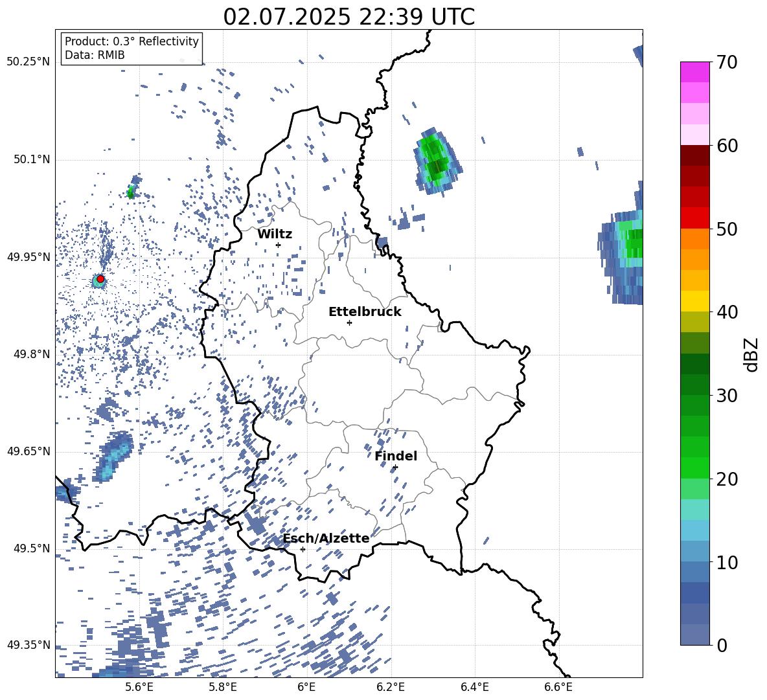Click the turquoise swatch below 20 dBZ
The width and height of the screenshot is (767, 700).
[x=694, y=510]
